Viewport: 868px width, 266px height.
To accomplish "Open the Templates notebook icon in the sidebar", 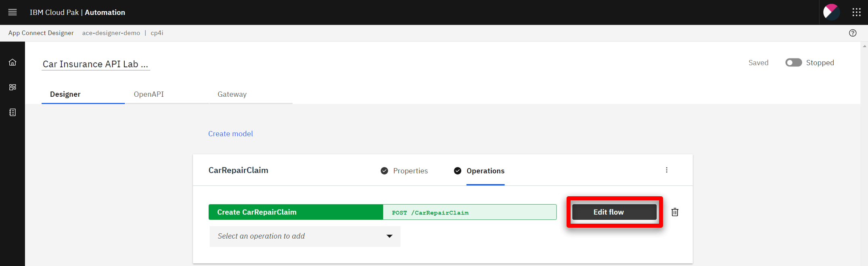I will [x=12, y=112].
